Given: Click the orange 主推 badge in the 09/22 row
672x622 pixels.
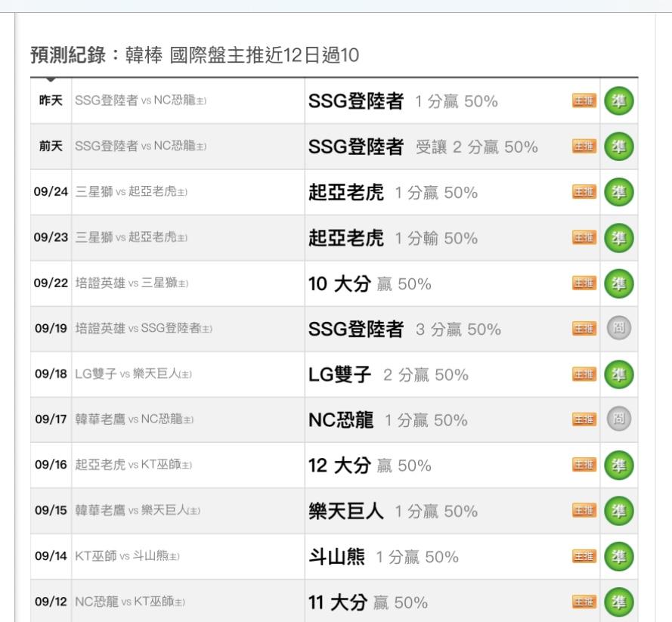Looking at the screenshot, I should (584, 283).
